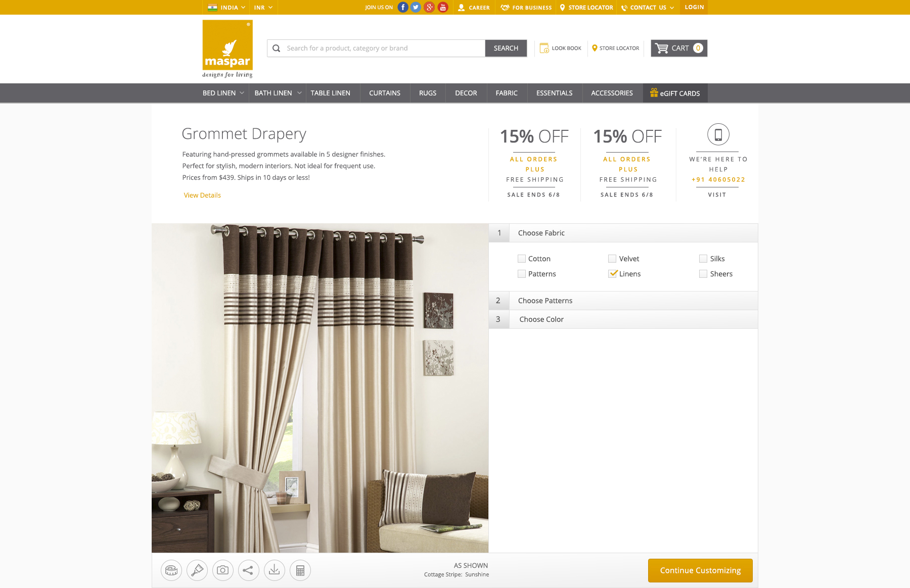The height and width of the screenshot is (588, 910).
Task: Expand the Choose Patterns section
Action: (x=623, y=301)
